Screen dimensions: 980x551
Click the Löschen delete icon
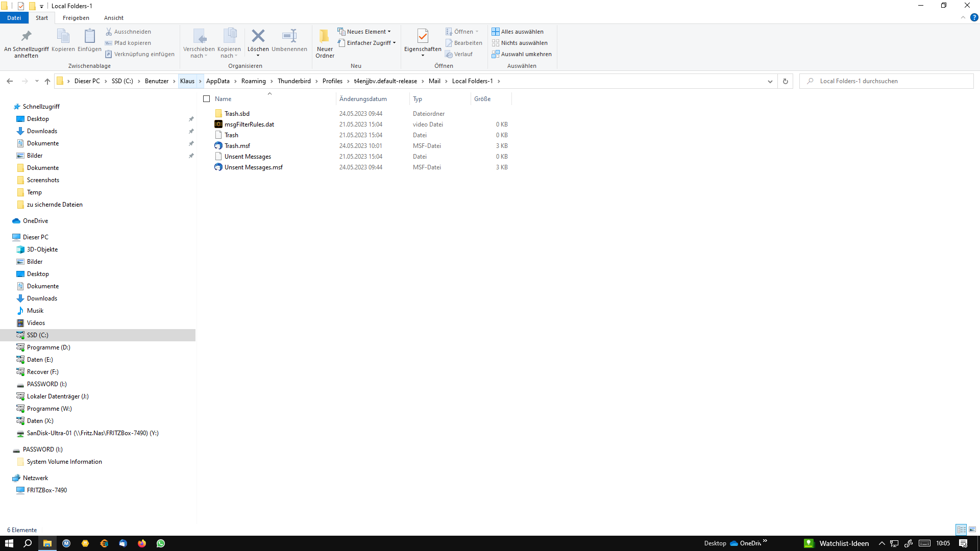(258, 36)
